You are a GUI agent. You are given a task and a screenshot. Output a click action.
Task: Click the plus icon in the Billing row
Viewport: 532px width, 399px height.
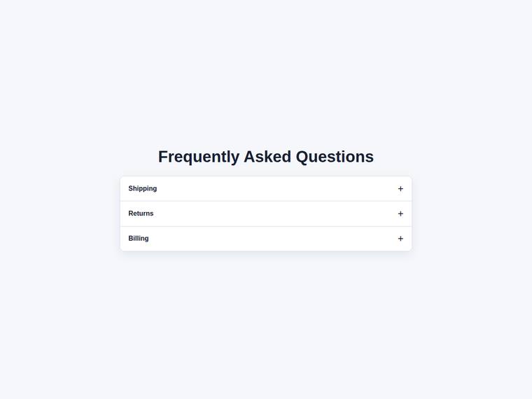pos(400,239)
